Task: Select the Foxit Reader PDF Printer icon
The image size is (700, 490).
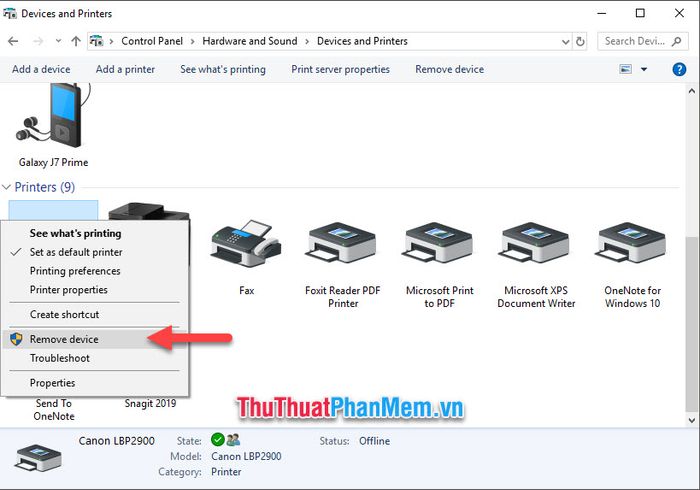Action: [342, 242]
